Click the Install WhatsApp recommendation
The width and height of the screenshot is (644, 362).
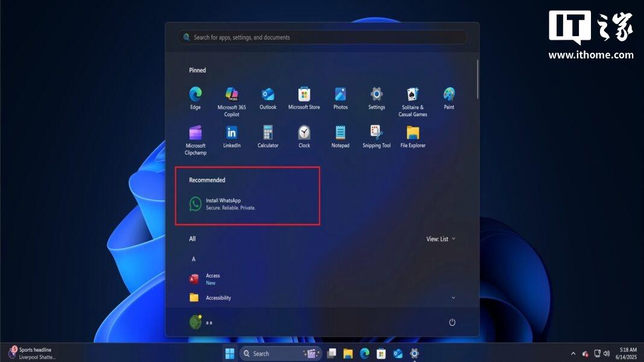(x=222, y=204)
